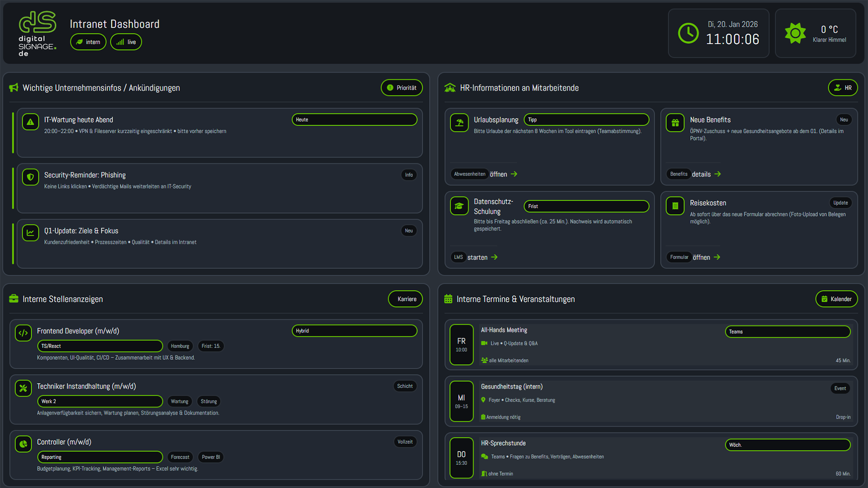Click the people icon next to alle Mitarbeitenden
The width and height of the screenshot is (868, 488).
pos(484,360)
